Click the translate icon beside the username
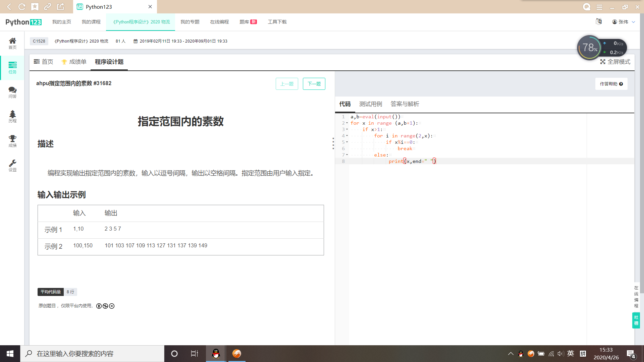The width and height of the screenshot is (644, 362). click(x=599, y=22)
